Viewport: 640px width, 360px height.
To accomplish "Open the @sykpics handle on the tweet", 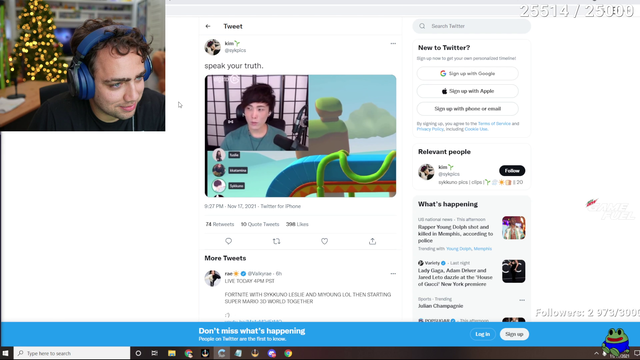I will [235, 50].
